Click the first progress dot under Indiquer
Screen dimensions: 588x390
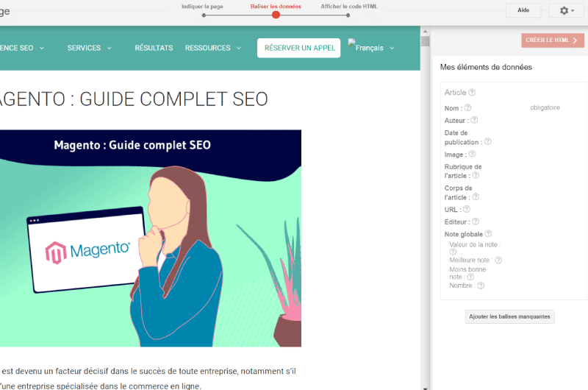[204, 15]
